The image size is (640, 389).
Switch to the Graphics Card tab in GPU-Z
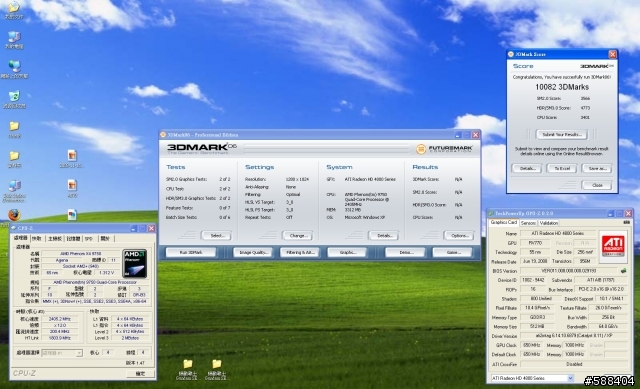coord(504,222)
